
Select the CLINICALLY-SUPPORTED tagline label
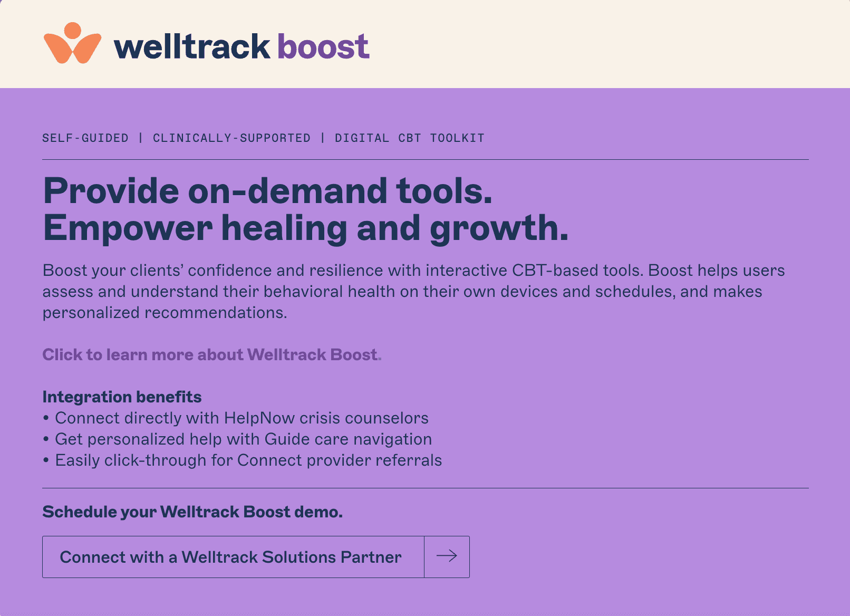coord(231,138)
